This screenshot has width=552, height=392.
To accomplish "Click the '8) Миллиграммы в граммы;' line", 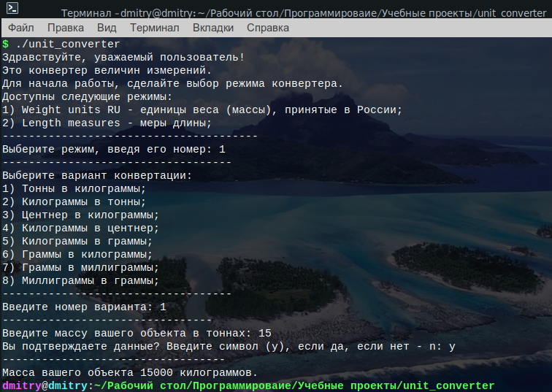I will coord(80,280).
